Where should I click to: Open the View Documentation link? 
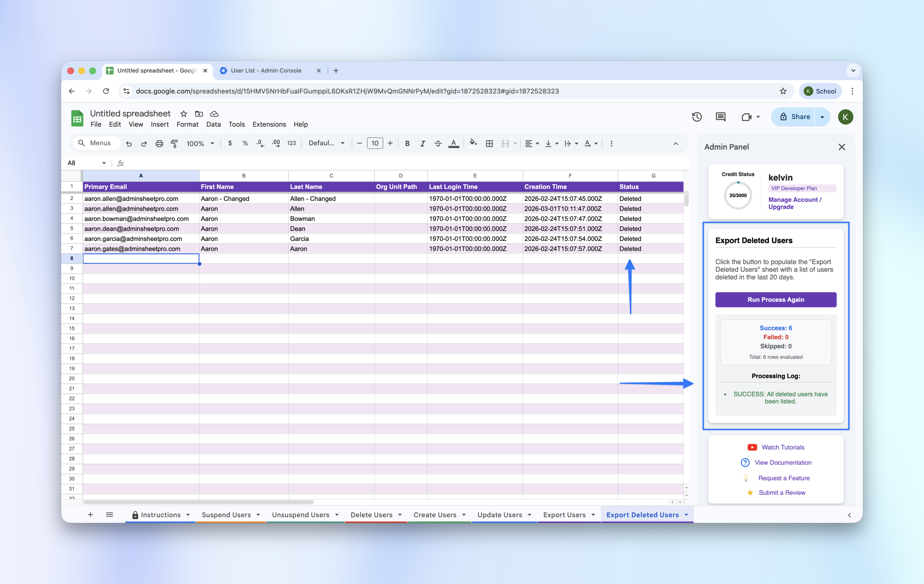click(783, 462)
